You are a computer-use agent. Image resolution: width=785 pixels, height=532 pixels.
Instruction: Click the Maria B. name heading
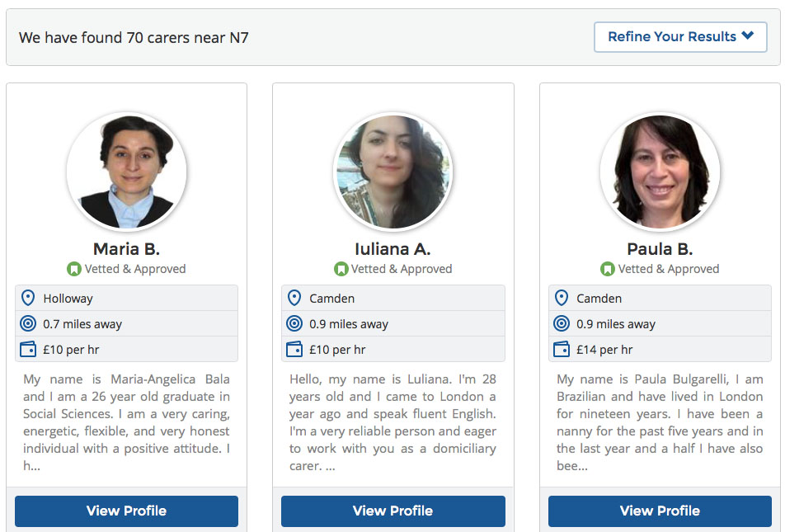coord(127,249)
